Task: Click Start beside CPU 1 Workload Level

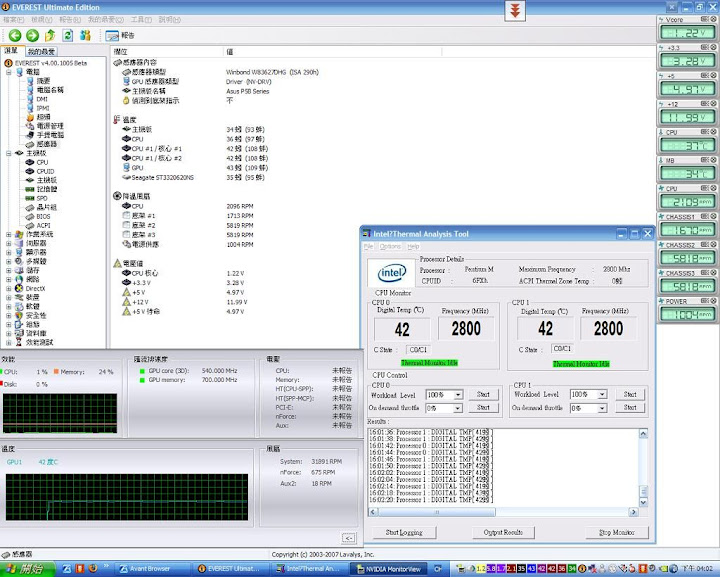Action: 629,394
